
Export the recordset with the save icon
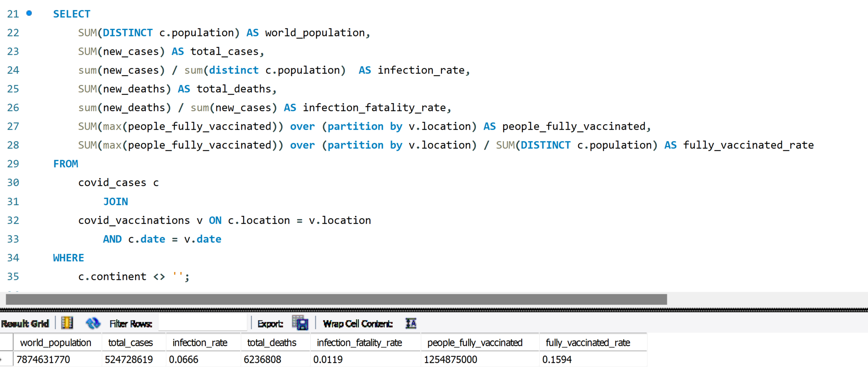click(x=301, y=323)
